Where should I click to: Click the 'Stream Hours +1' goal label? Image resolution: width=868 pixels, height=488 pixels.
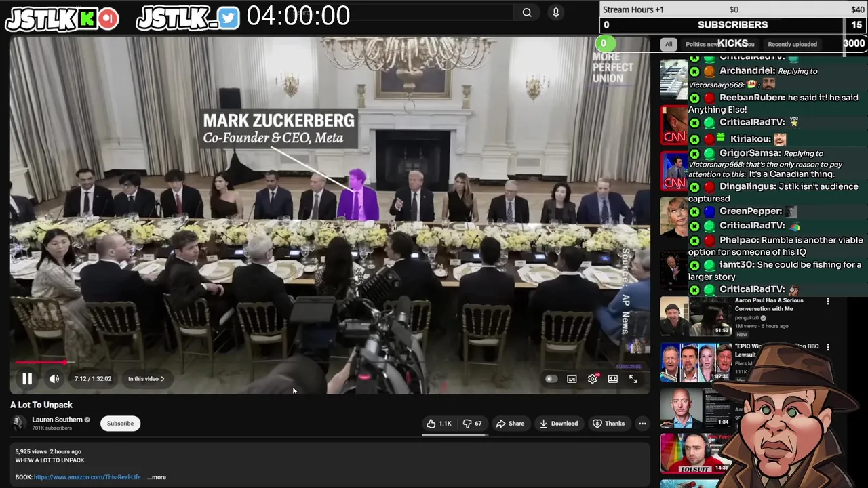coord(633,9)
